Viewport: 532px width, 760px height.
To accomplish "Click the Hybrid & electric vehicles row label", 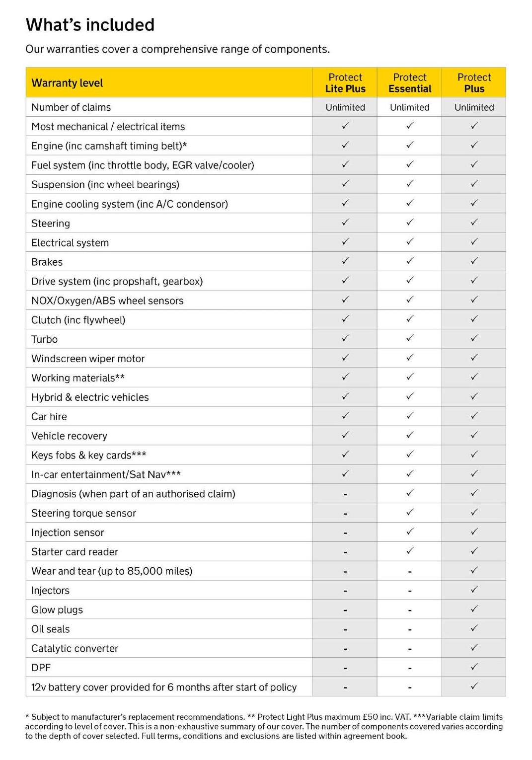I will coord(90,397).
